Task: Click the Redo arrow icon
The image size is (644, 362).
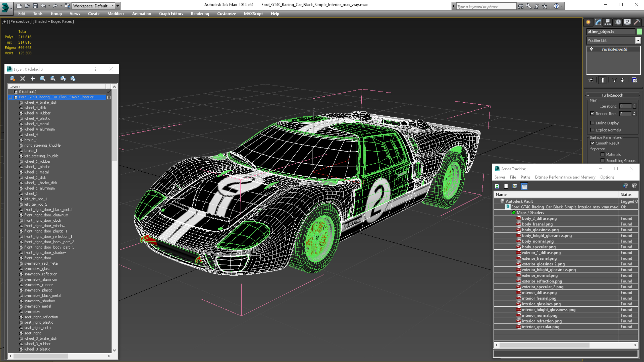Action: (x=55, y=6)
